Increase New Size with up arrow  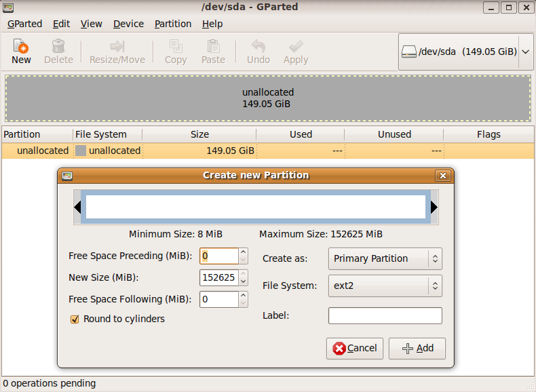[x=243, y=274]
